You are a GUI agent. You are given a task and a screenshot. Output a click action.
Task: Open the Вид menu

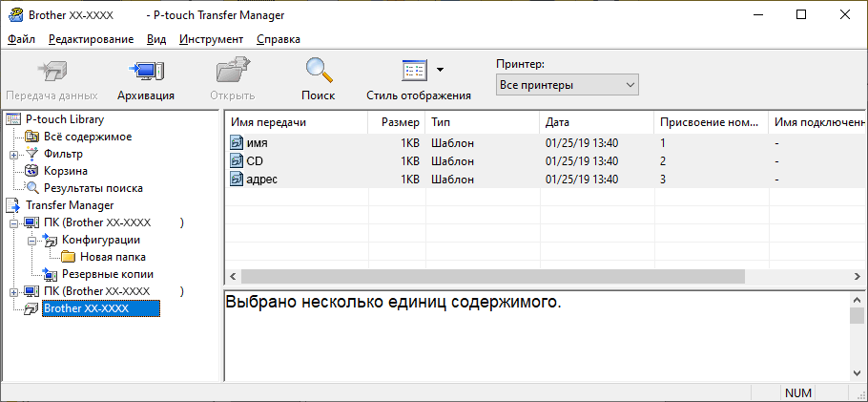coord(156,39)
